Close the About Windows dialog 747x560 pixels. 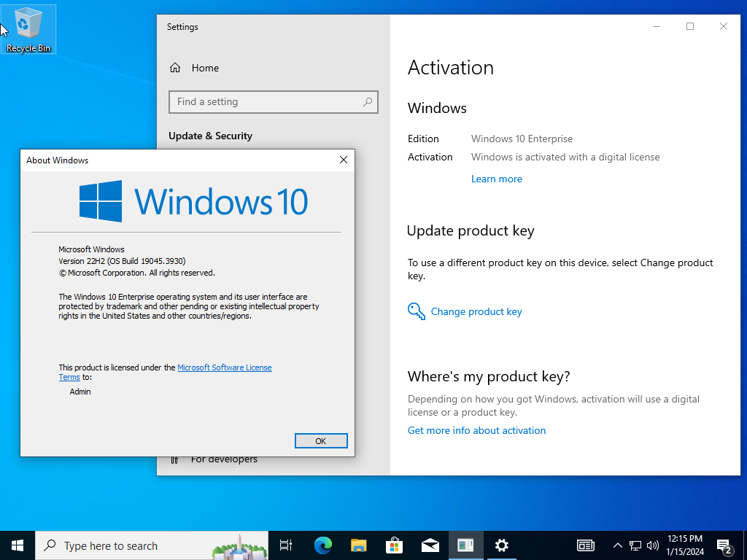pos(344,160)
